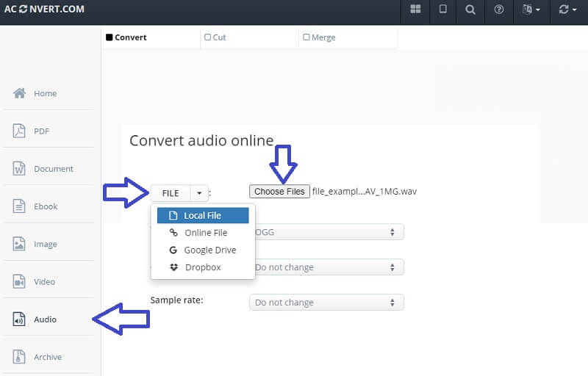The width and height of the screenshot is (588, 376).
Task: Open the PDF converter section
Action: (x=41, y=131)
